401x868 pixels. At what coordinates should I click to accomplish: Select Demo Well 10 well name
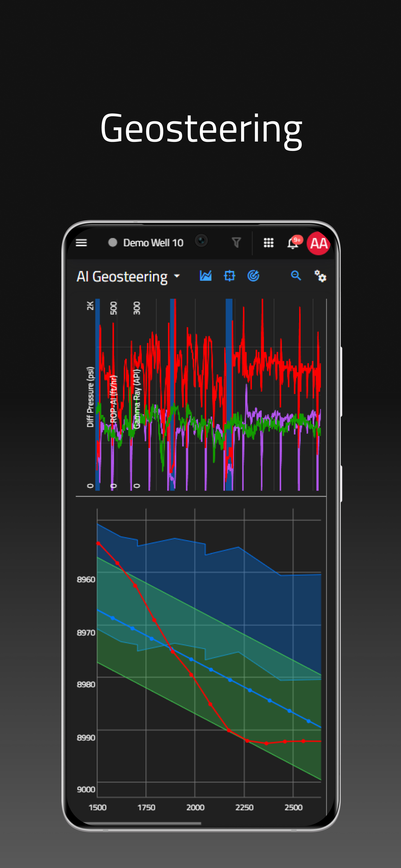pos(153,242)
